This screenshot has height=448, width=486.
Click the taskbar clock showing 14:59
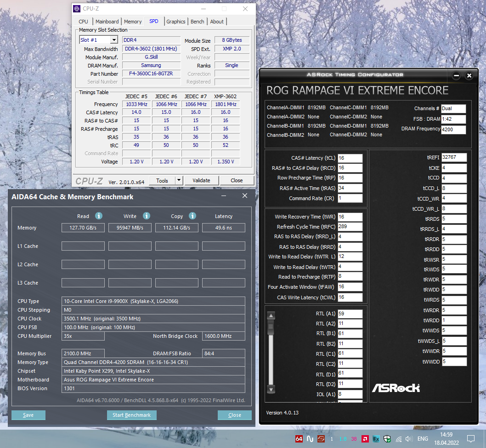click(x=446, y=435)
